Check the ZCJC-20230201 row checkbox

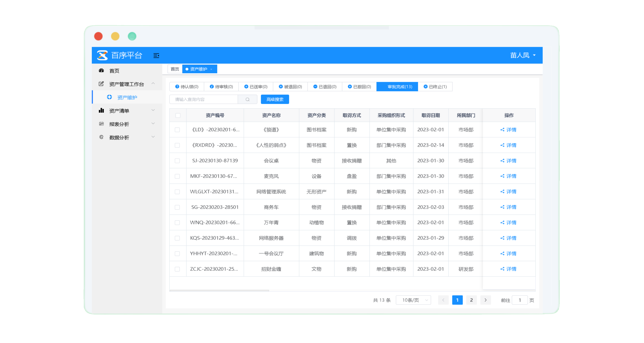click(177, 269)
